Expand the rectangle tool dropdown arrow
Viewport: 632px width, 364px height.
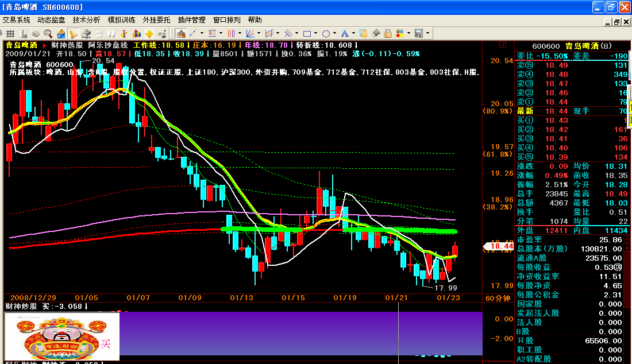tap(315, 33)
